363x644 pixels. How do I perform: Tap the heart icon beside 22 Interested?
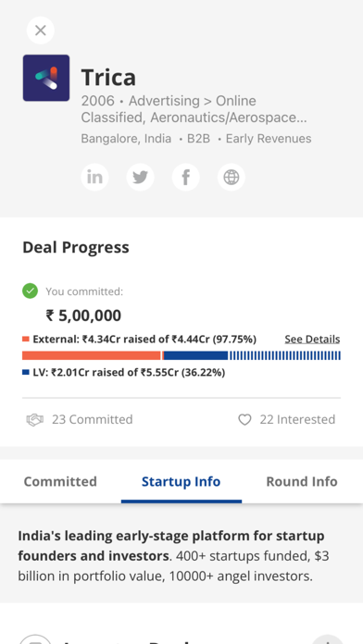tap(244, 420)
